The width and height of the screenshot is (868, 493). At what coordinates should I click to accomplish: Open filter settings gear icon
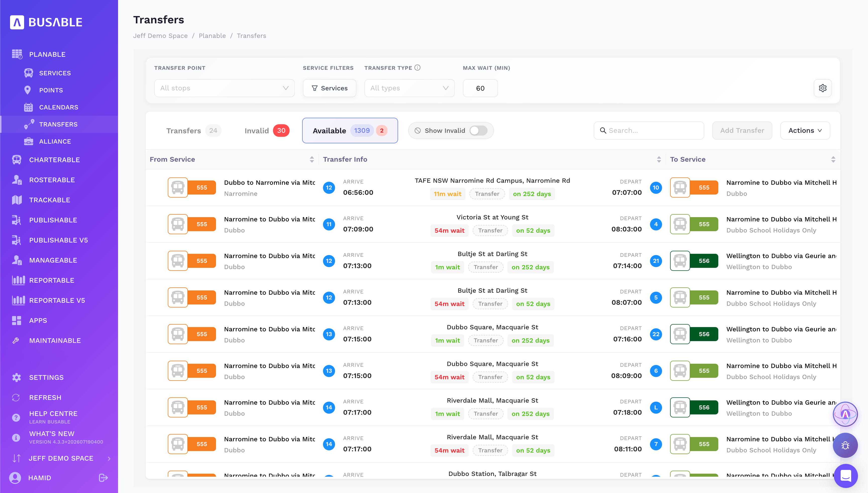pyautogui.click(x=823, y=88)
